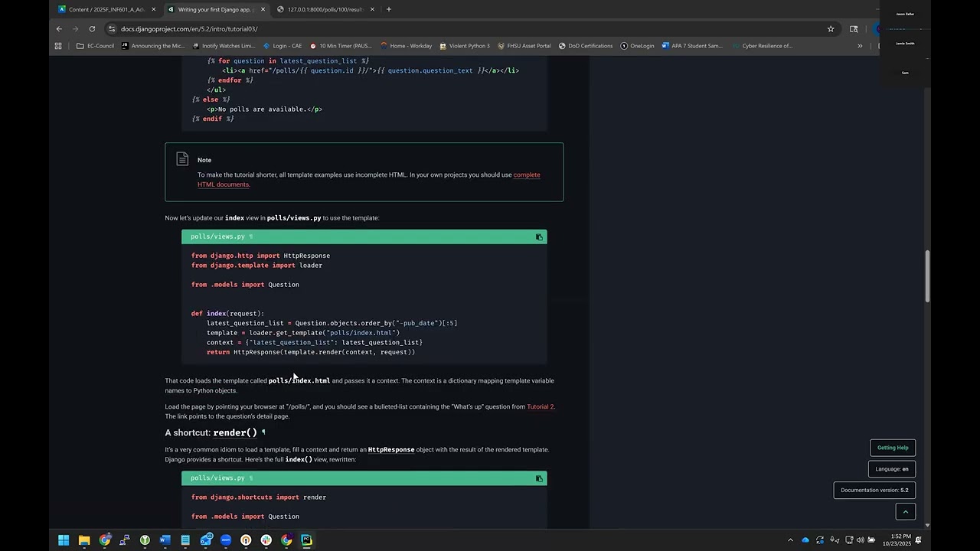Click the Getting Help button
980x551 pixels.
[x=892, y=448]
